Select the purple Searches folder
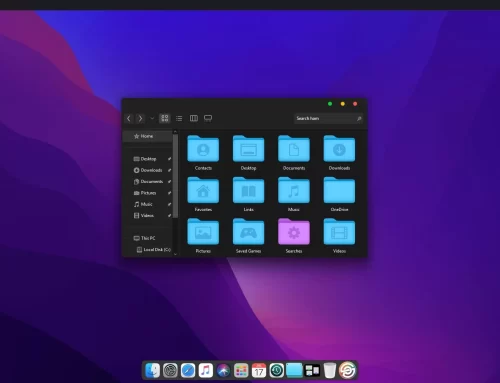 [294, 236]
